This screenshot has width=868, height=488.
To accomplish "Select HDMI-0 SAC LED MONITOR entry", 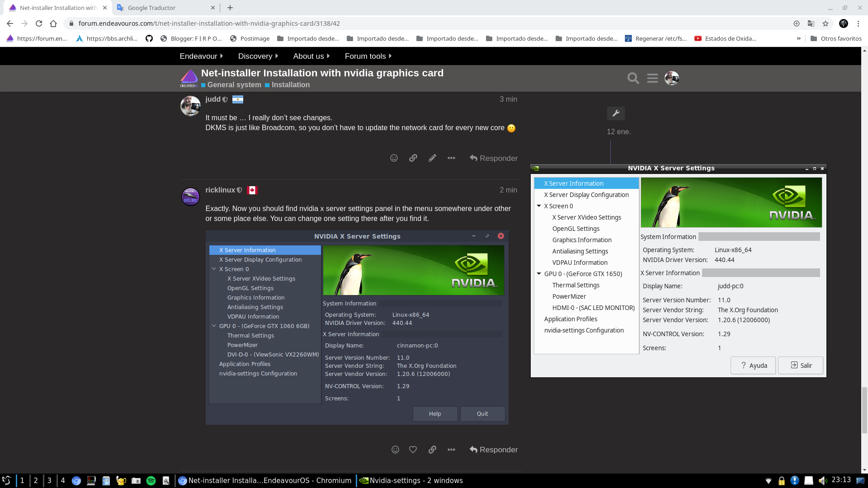I will (594, 308).
